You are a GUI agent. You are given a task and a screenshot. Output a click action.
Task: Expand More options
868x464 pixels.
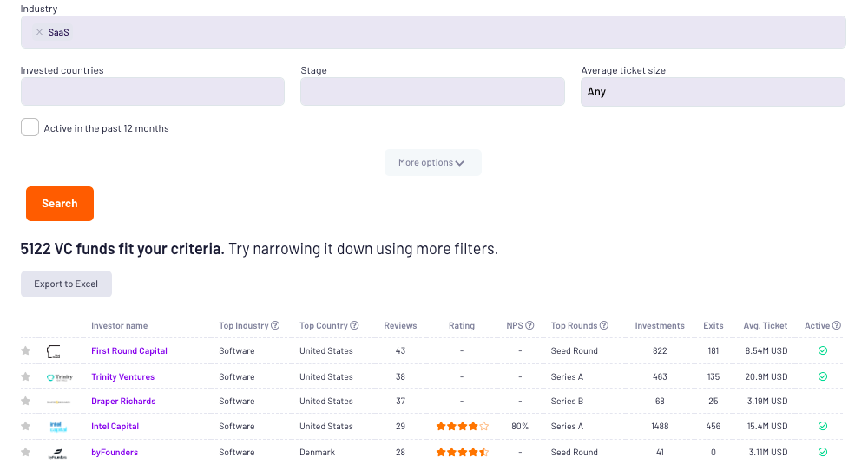tap(433, 162)
